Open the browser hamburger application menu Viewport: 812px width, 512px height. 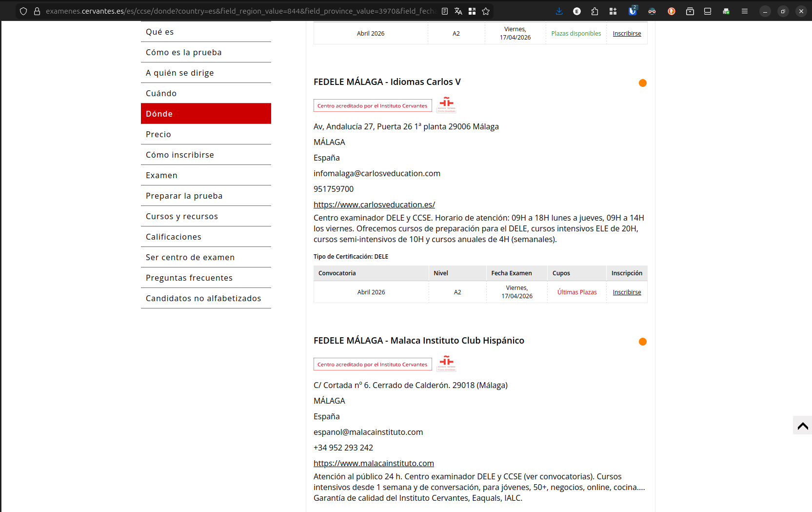pyautogui.click(x=745, y=11)
